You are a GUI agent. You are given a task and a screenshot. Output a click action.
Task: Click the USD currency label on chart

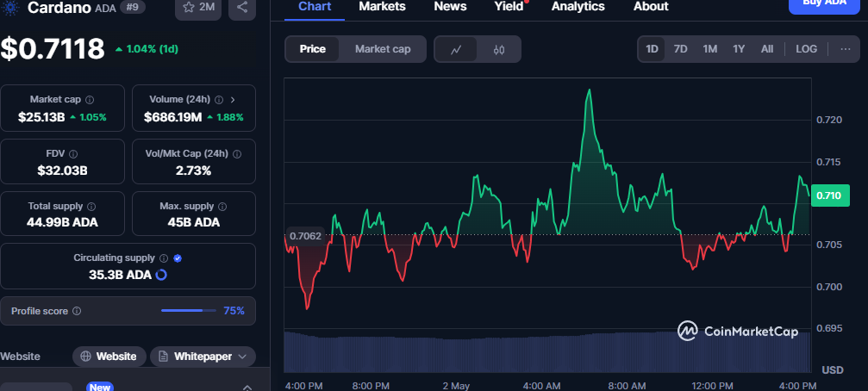(x=833, y=370)
